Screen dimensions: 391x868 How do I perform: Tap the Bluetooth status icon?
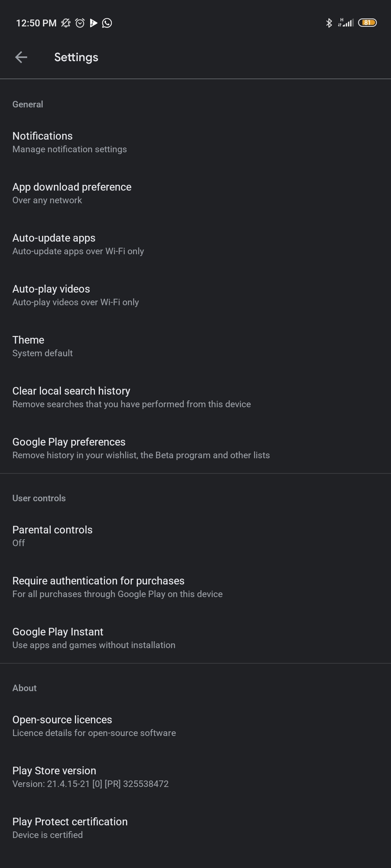point(329,23)
